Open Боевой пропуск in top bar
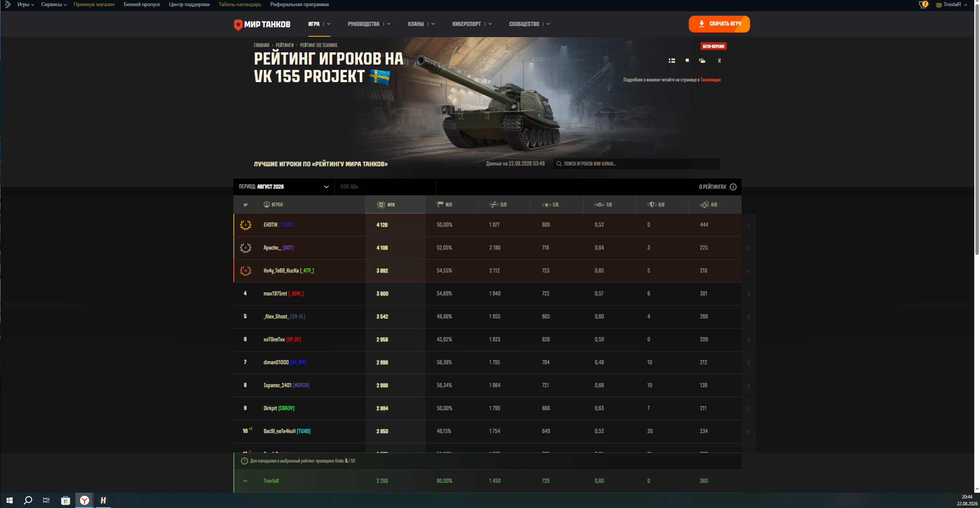The image size is (980, 508). [x=142, y=5]
